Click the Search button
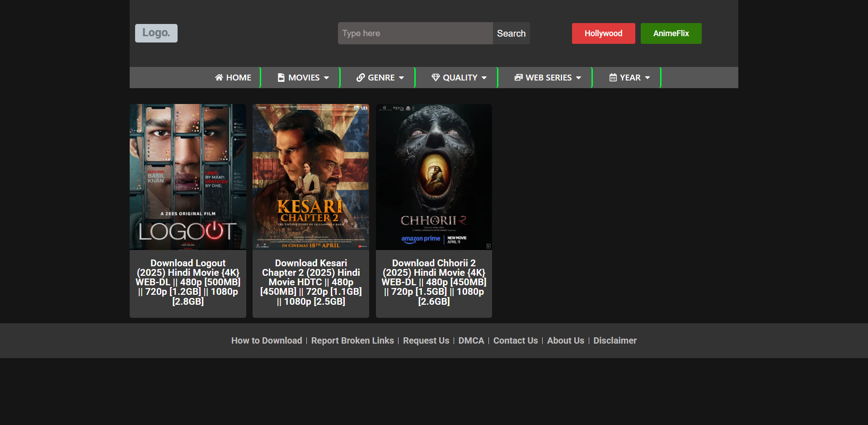This screenshot has width=868, height=425. point(511,33)
